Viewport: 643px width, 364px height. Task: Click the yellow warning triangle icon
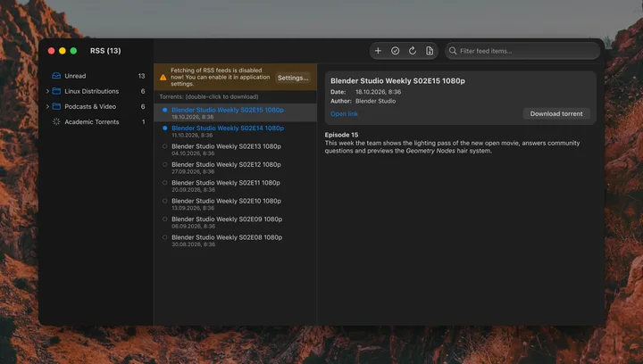(x=163, y=78)
